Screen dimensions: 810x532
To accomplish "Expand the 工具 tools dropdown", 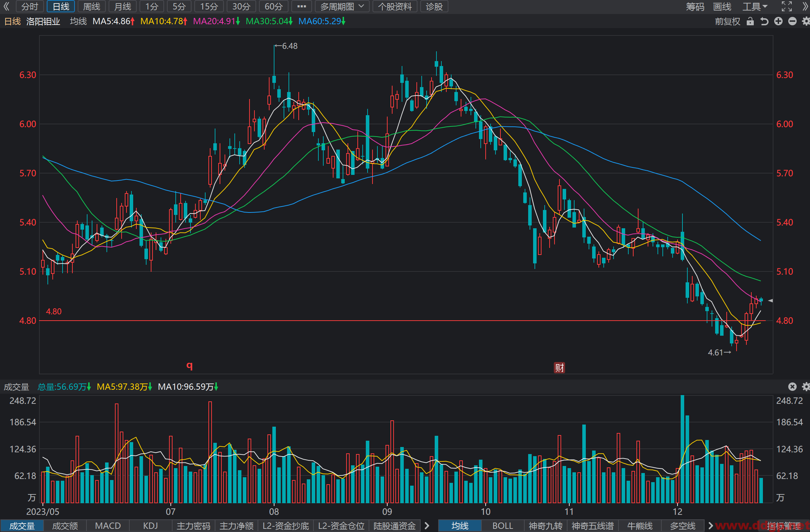I will coord(755,6).
